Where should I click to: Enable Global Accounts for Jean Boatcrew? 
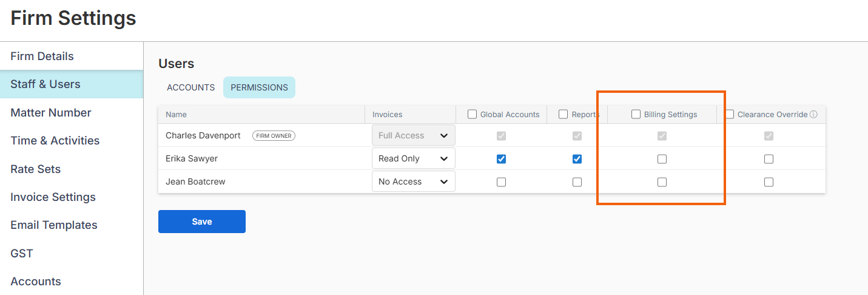coord(501,182)
